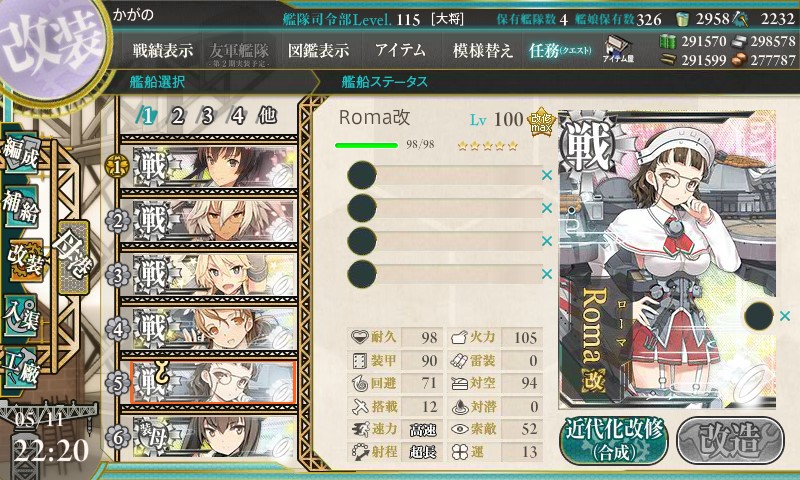Switch to fleet tab 4

pyautogui.click(x=237, y=116)
